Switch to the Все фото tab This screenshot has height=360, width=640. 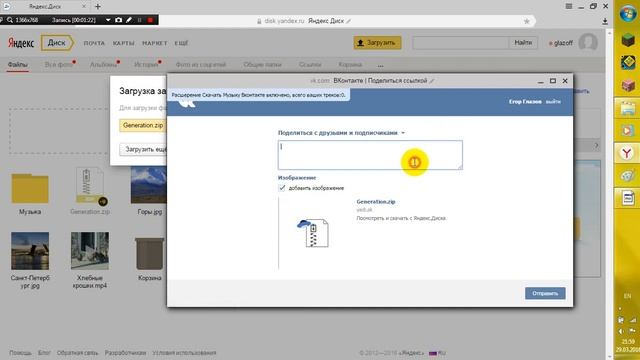(58, 65)
